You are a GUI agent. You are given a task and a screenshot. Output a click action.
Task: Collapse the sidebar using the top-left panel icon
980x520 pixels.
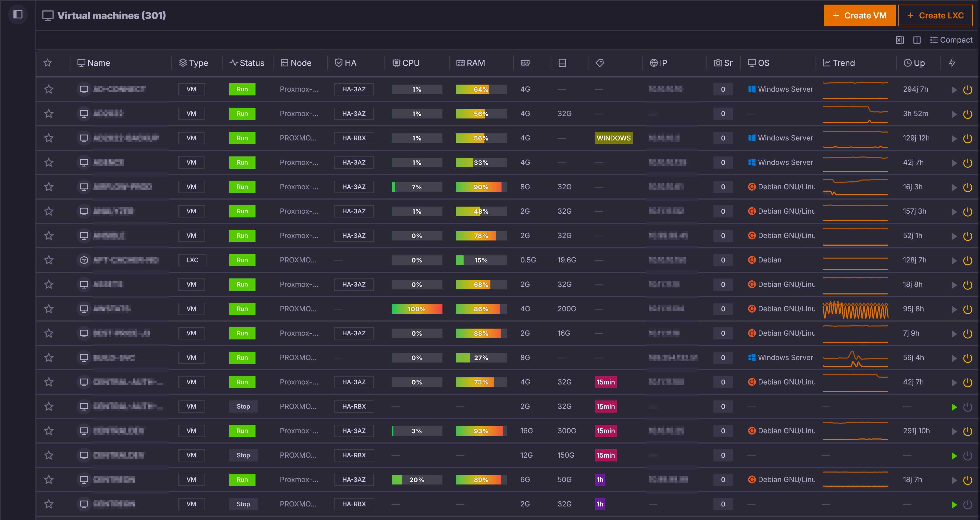(18, 14)
